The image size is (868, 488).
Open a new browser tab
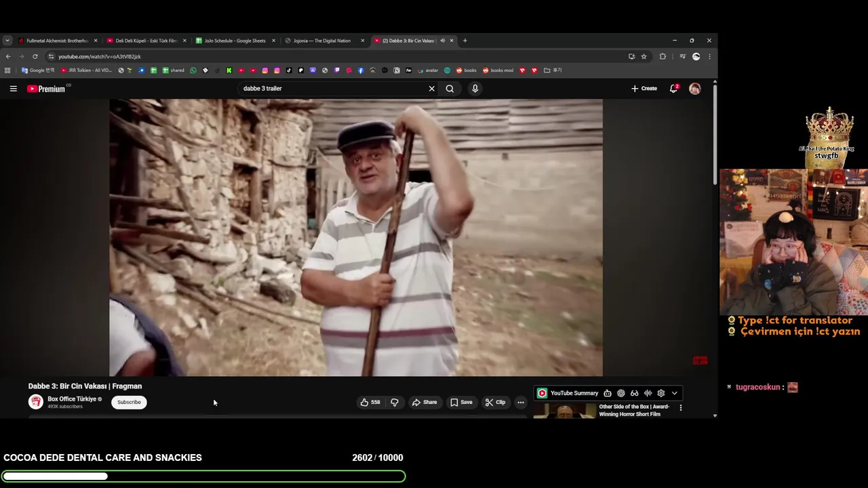(465, 41)
